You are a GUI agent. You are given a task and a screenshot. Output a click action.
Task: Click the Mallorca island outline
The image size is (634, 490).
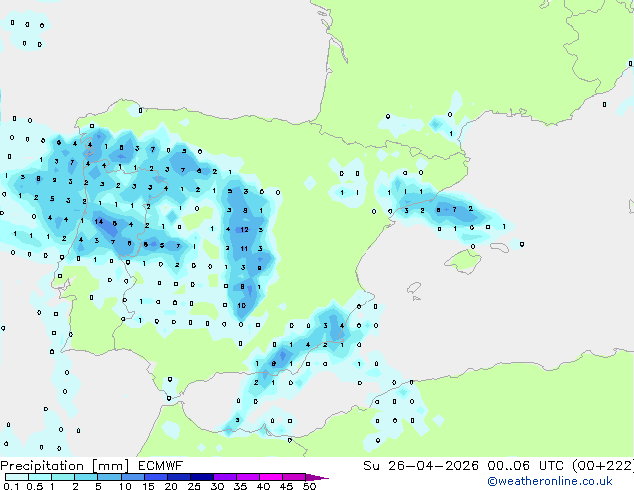click(463, 261)
